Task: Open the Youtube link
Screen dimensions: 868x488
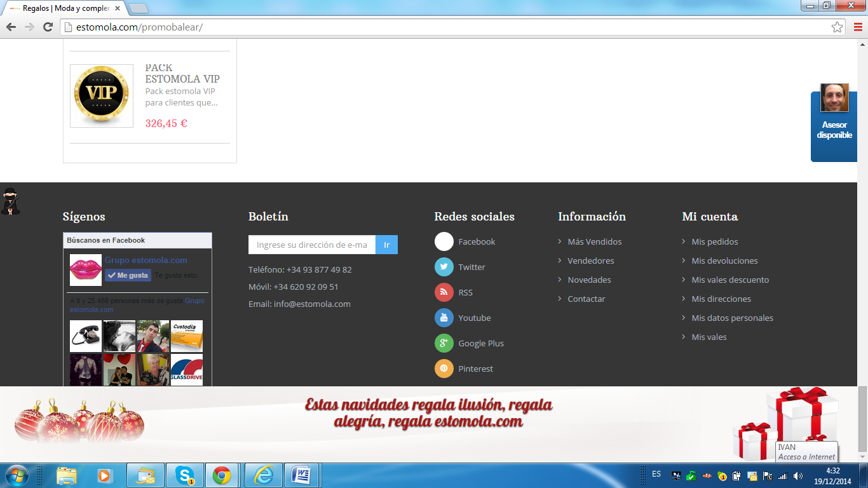Action: tap(475, 318)
